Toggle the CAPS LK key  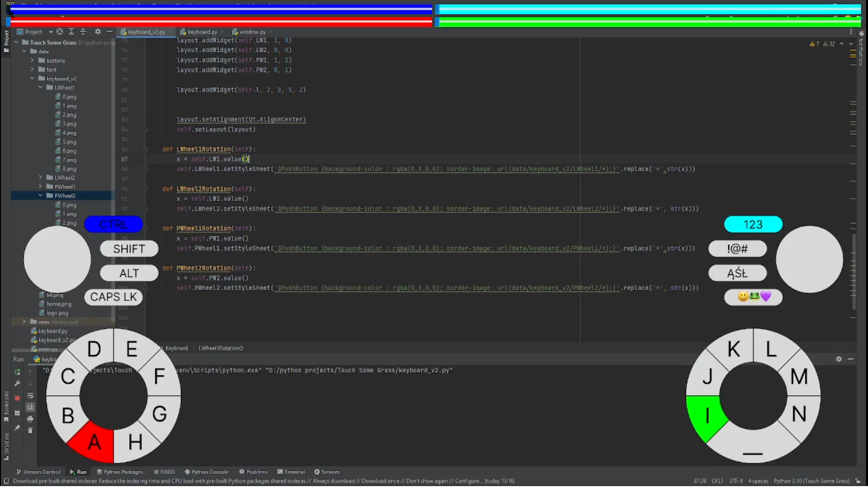(x=113, y=297)
